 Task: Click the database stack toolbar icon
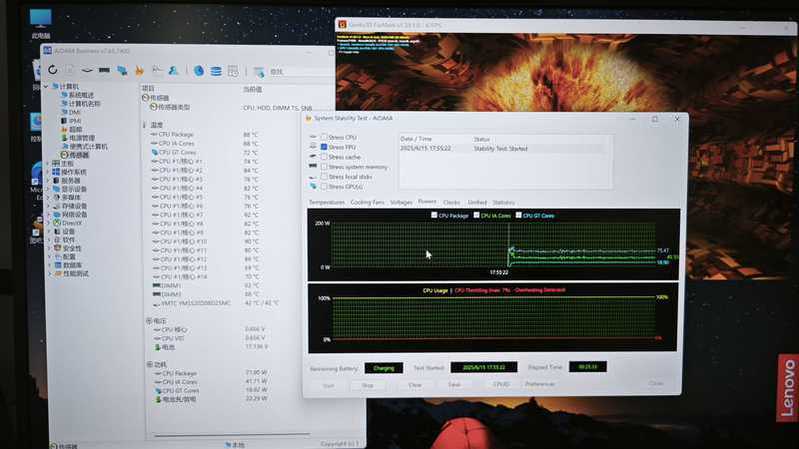(x=215, y=71)
